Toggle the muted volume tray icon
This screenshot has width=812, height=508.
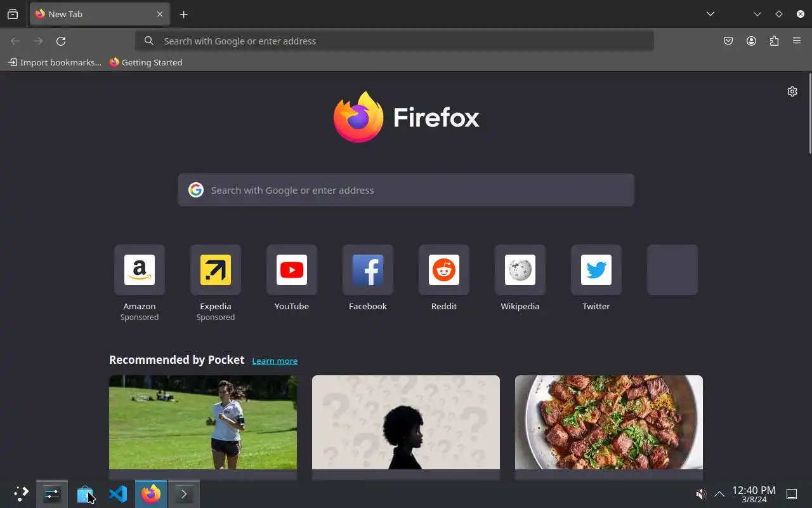pos(701,494)
